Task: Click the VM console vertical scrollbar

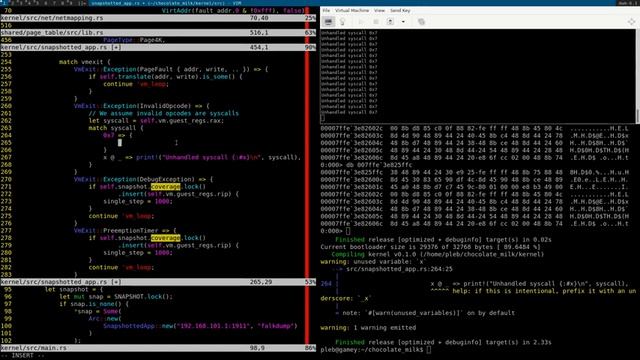Action: pyautogui.click(x=638, y=76)
